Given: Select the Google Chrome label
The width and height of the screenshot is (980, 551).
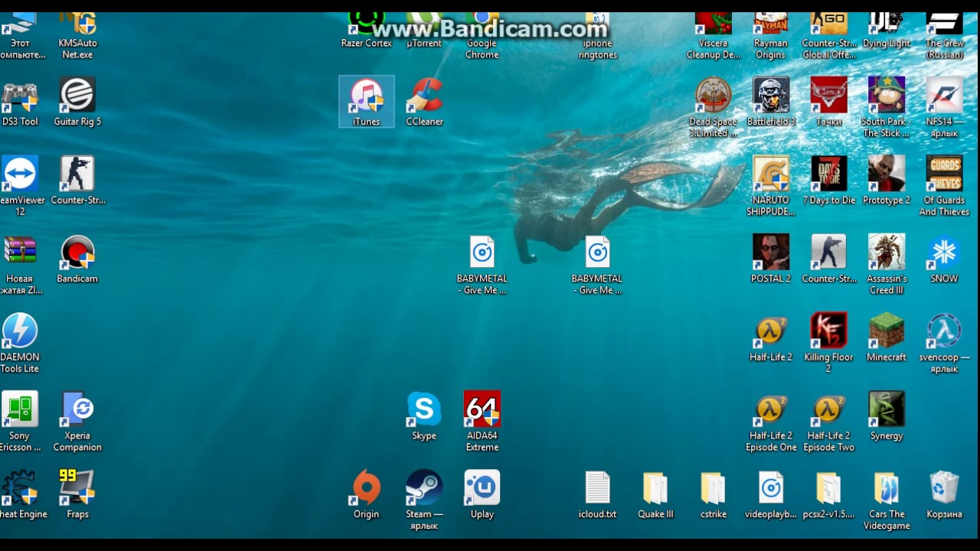Looking at the screenshot, I should coord(482,49).
